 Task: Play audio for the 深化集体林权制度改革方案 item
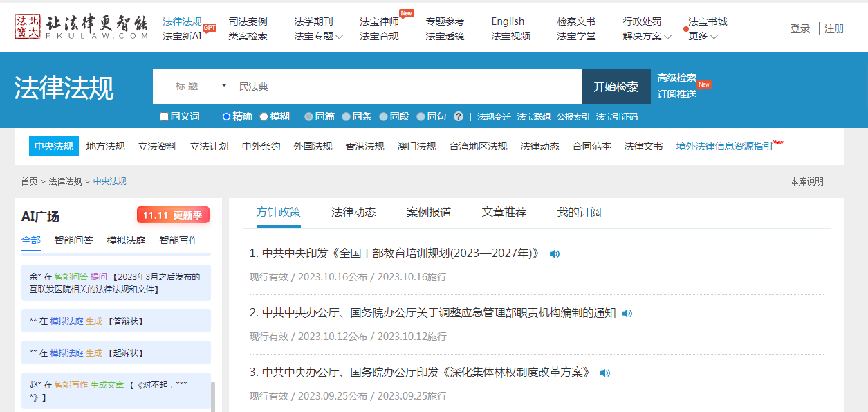point(606,373)
